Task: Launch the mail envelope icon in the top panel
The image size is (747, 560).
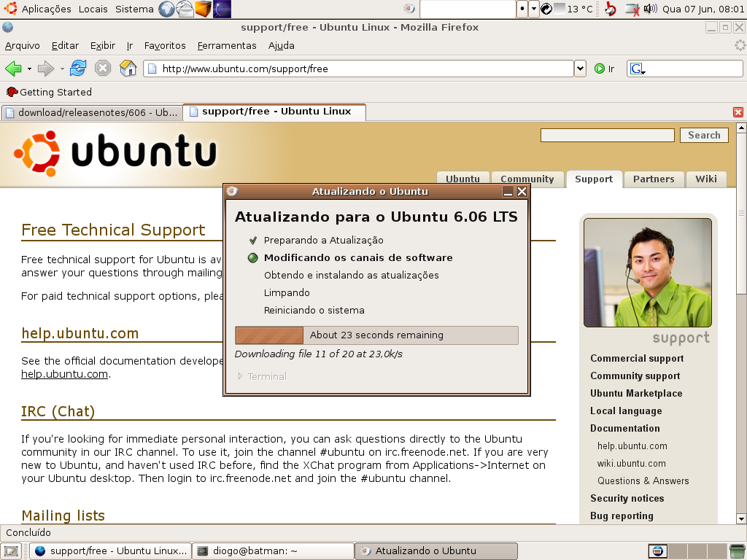Action: (185, 9)
